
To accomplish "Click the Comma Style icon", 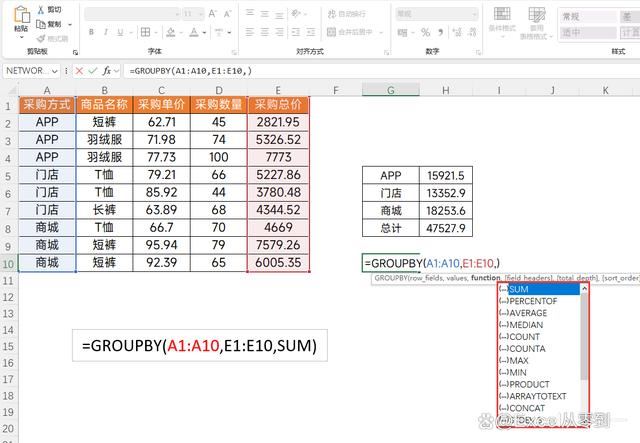I will point(440,32).
